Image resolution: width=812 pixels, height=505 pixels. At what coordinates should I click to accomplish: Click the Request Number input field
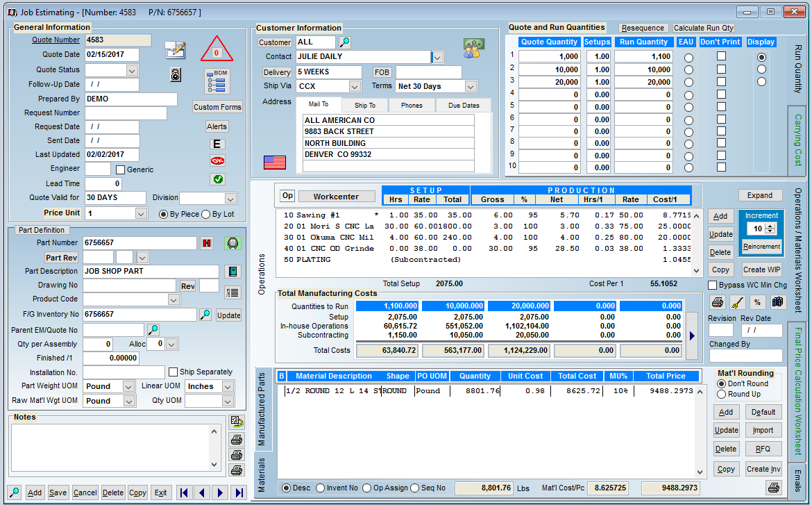[126, 113]
